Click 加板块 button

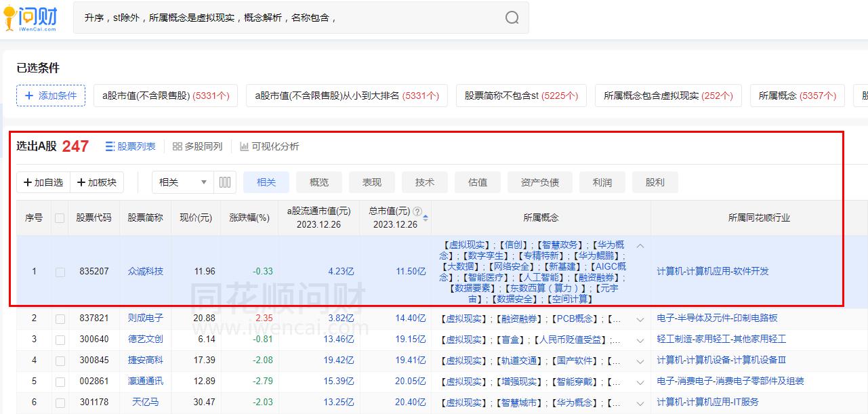[x=97, y=182]
